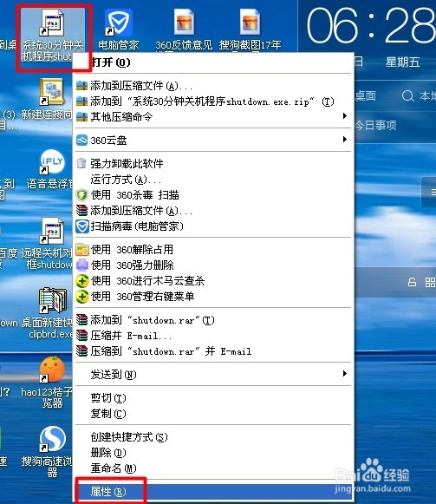
Task: Click first 添加到压缩文件(A)... zip entry
Action: pyautogui.click(x=213, y=86)
